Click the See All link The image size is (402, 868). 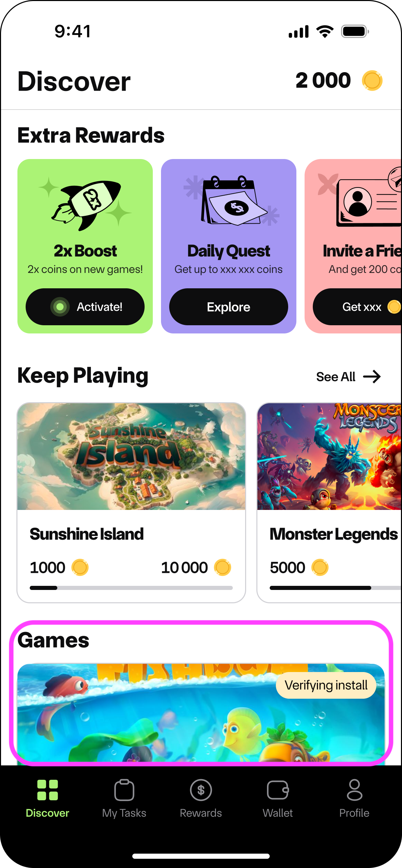pos(336,377)
